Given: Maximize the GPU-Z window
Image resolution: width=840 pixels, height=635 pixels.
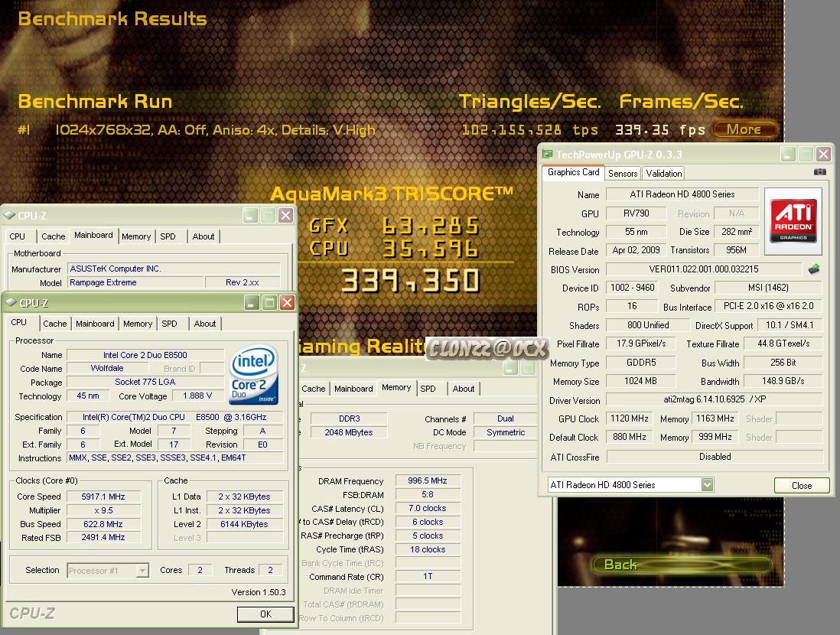Looking at the screenshot, I should coord(806,155).
